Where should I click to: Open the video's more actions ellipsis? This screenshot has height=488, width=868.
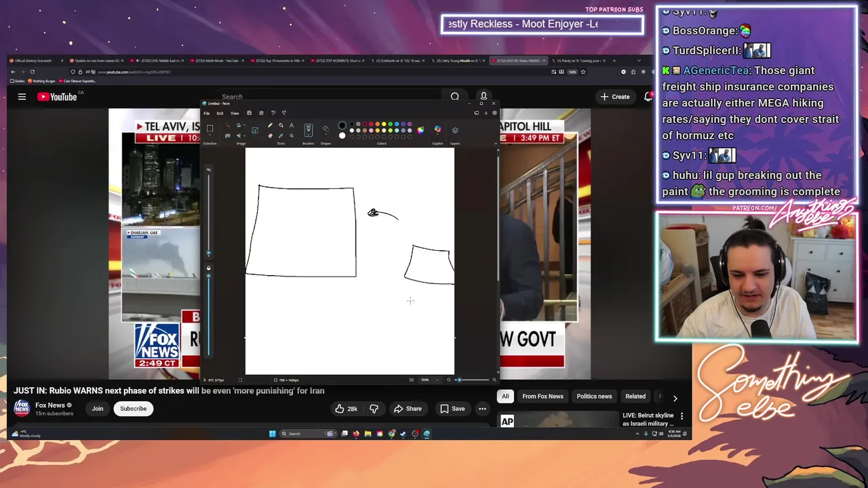pos(482,409)
